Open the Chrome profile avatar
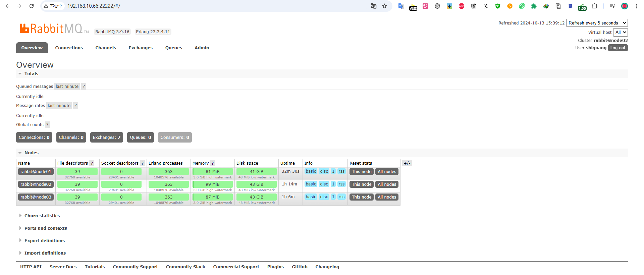The image size is (644, 275). click(x=625, y=6)
